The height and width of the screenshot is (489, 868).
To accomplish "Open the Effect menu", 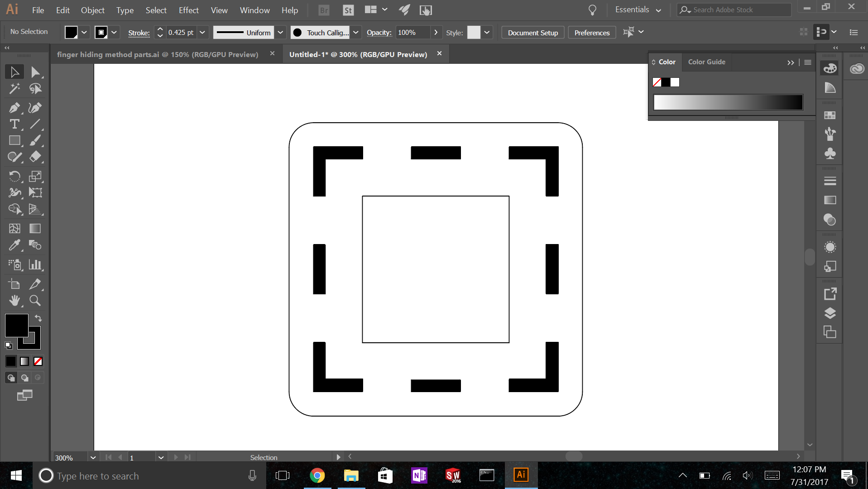I will point(188,10).
